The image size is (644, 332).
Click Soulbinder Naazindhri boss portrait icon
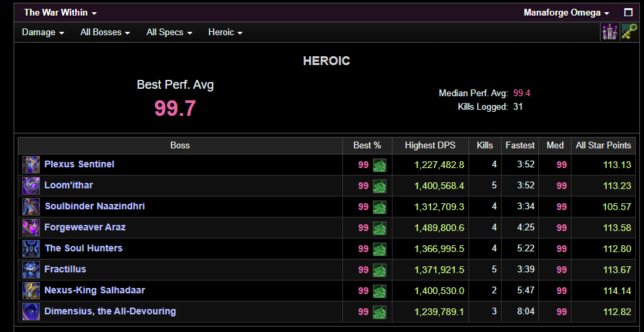click(31, 207)
